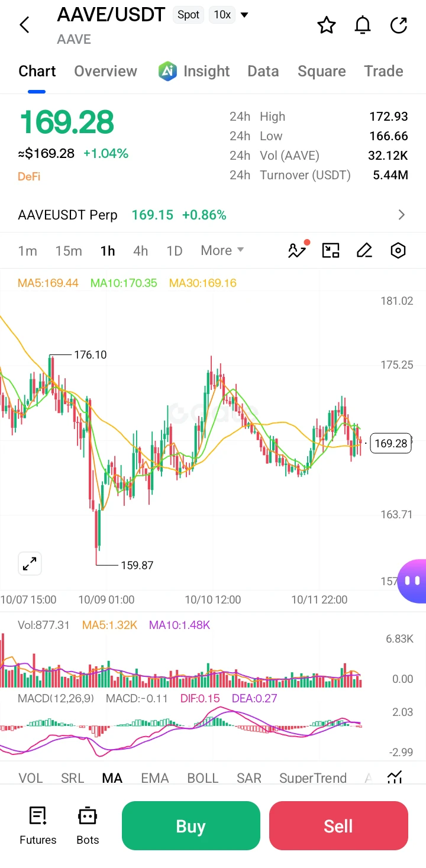Open floating assistant bubble
Viewport: 426px width, 868px height.
point(412,581)
